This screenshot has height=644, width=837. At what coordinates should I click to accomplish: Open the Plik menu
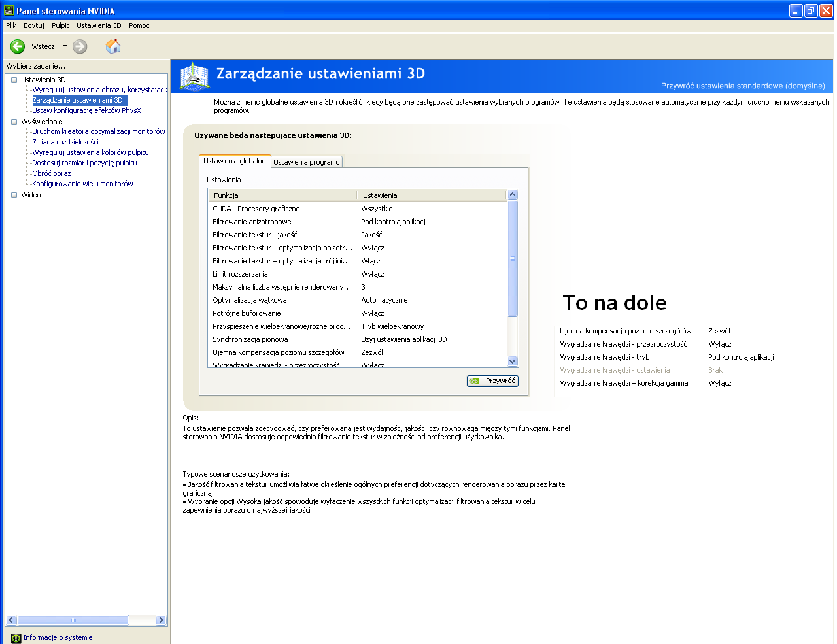(11, 25)
